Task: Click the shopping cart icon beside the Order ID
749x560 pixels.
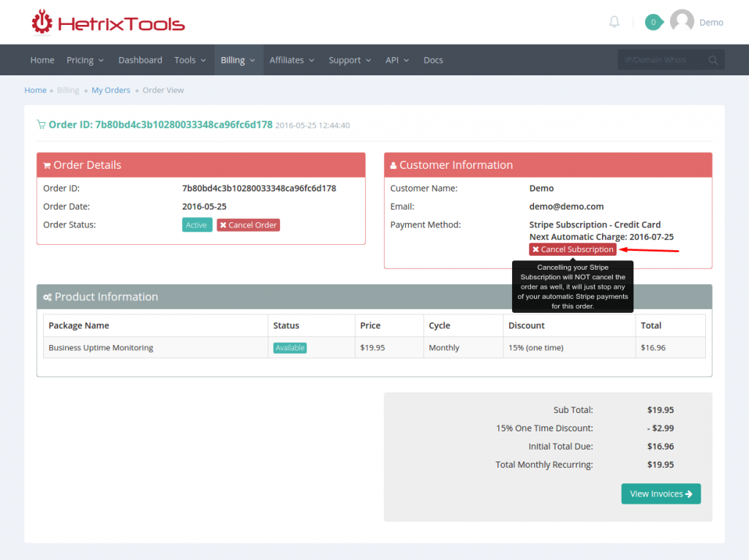Action: (x=41, y=124)
